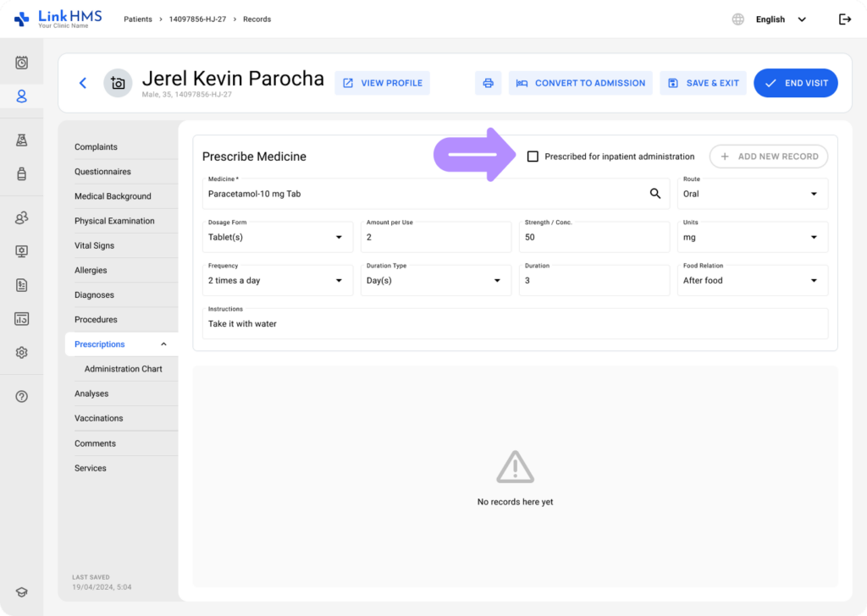Screen dimensions: 867x616
Task: Collapse the Prescriptions menu section
Action: tap(163, 344)
